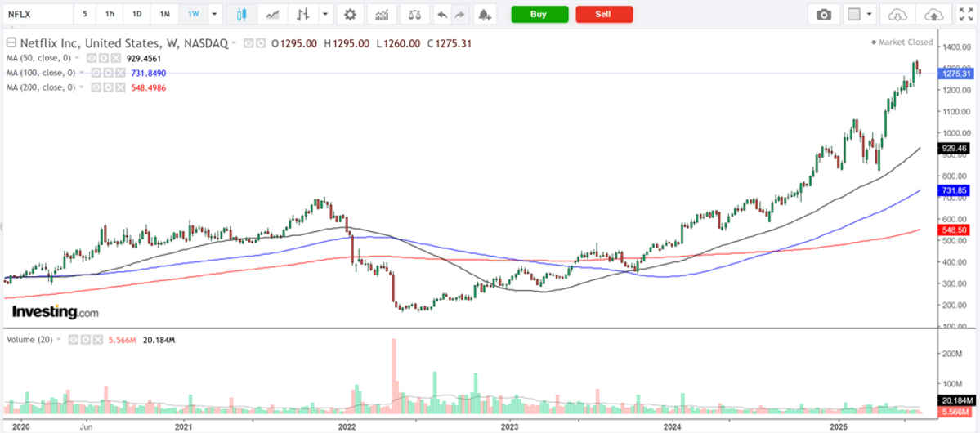Undo the last chart action
980x433 pixels.
(442, 15)
